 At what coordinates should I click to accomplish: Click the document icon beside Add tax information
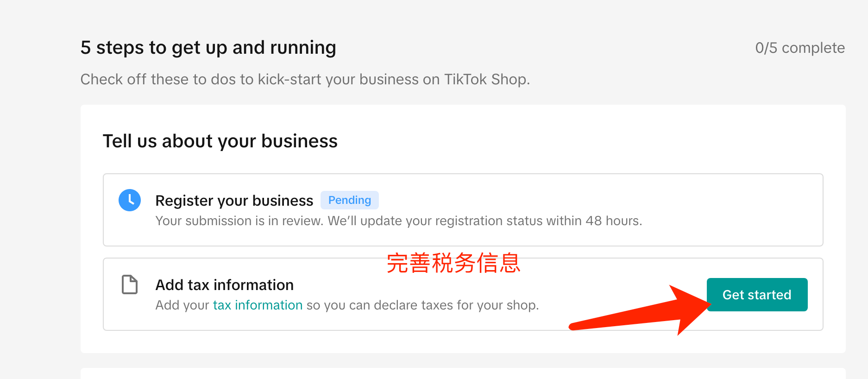point(130,284)
